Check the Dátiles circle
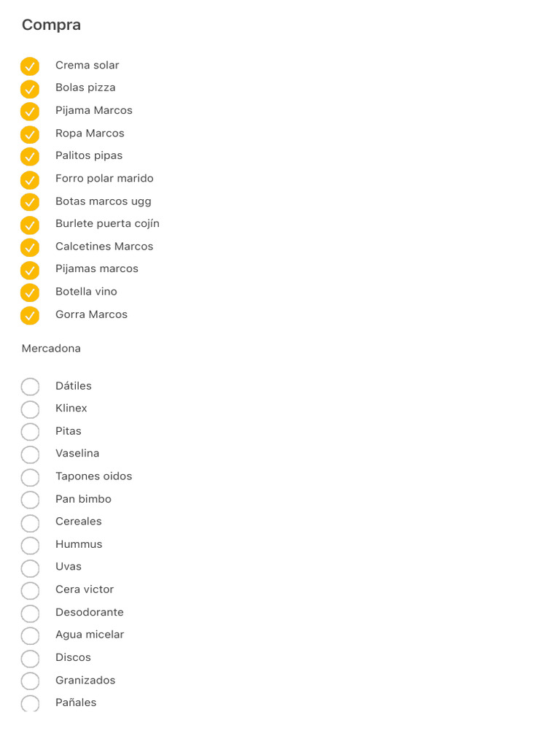 click(x=30, y=387)
